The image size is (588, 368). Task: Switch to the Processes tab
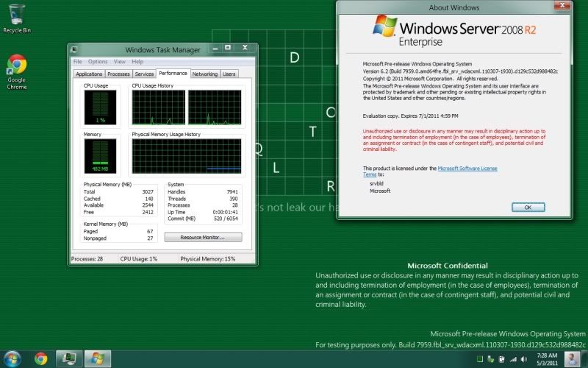coord(118,74)
